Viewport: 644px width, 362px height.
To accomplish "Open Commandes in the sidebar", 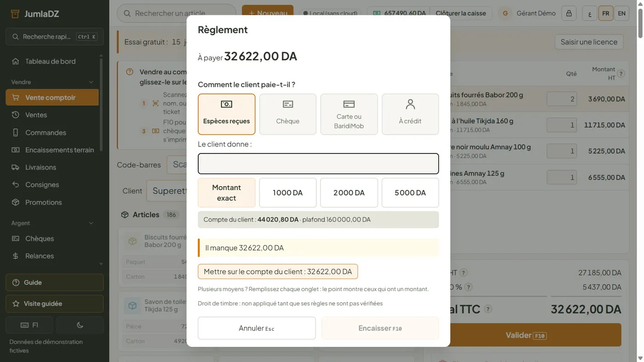I will (x=52, y=133).
